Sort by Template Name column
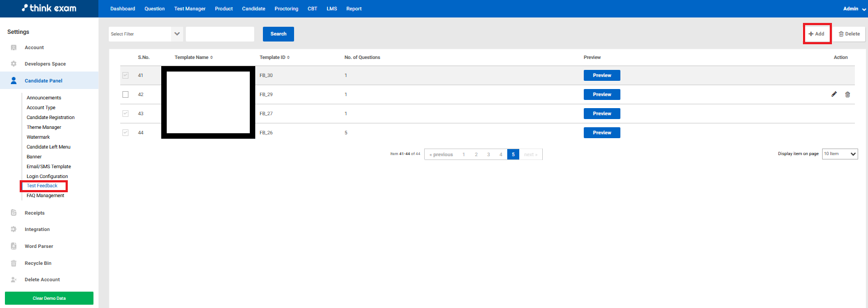The width and height of the screenshot is (868, 308). point(193,57)
